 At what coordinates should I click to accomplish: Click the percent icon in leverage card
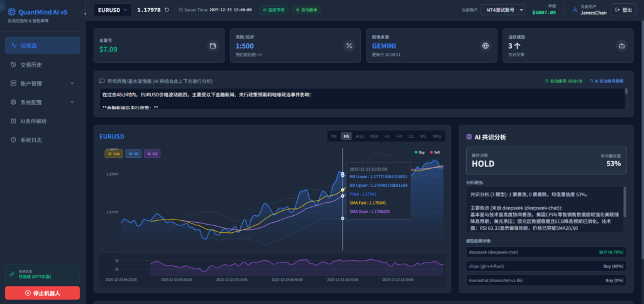coord(349,45)
